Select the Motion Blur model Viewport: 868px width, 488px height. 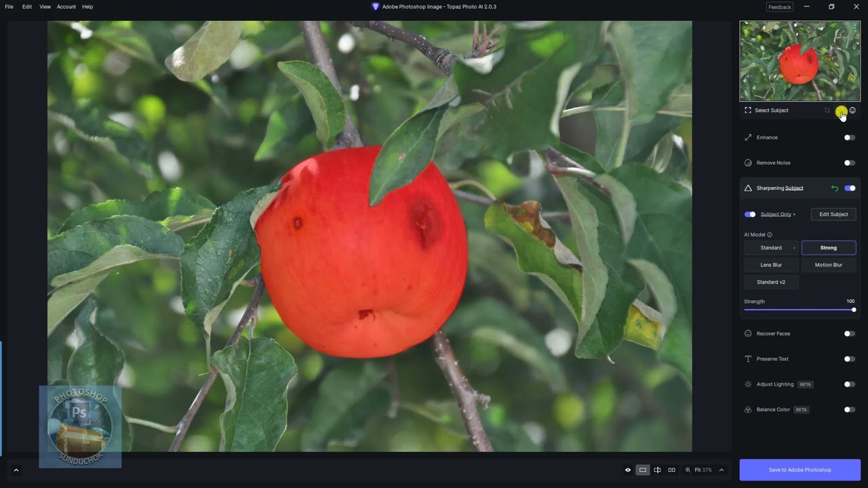(x=829, y=265)
